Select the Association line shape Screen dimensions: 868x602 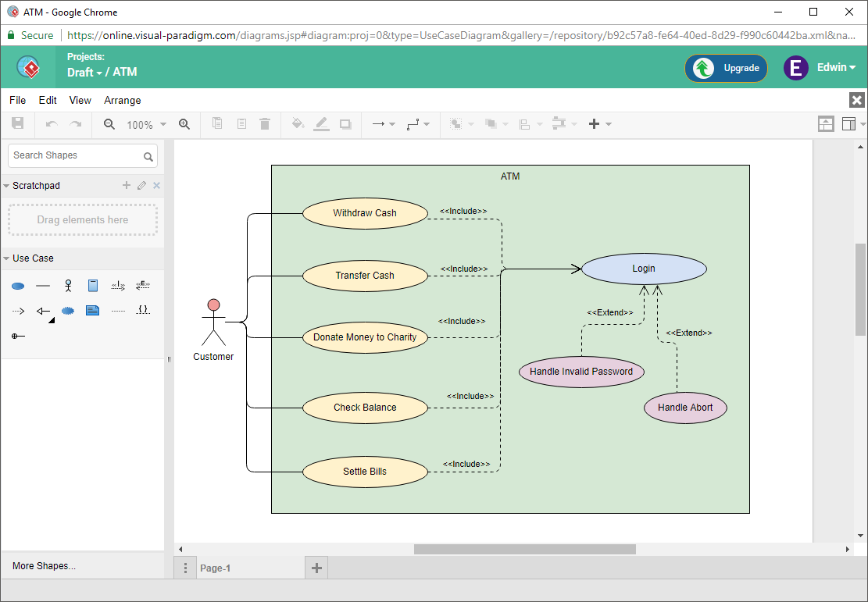pos(43,286)
